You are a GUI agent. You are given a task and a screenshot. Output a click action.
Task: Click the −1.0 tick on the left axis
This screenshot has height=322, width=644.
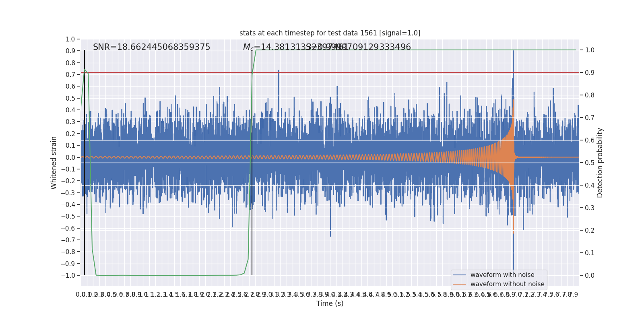68,275
